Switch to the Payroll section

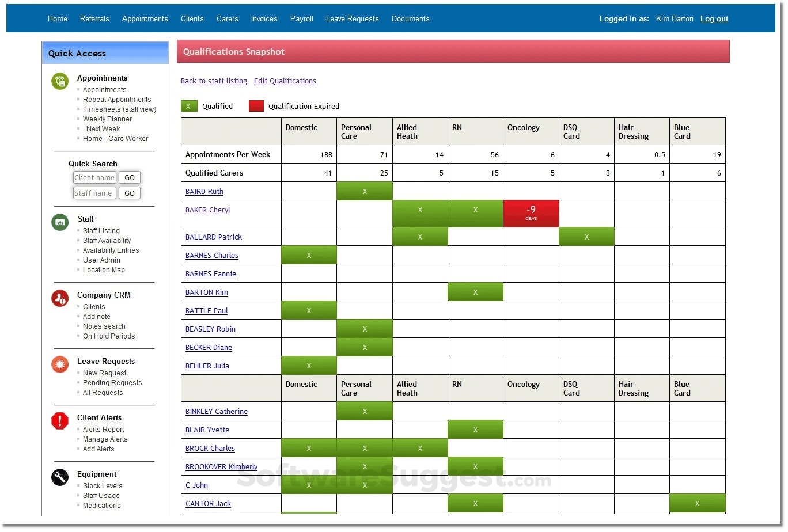301,18
